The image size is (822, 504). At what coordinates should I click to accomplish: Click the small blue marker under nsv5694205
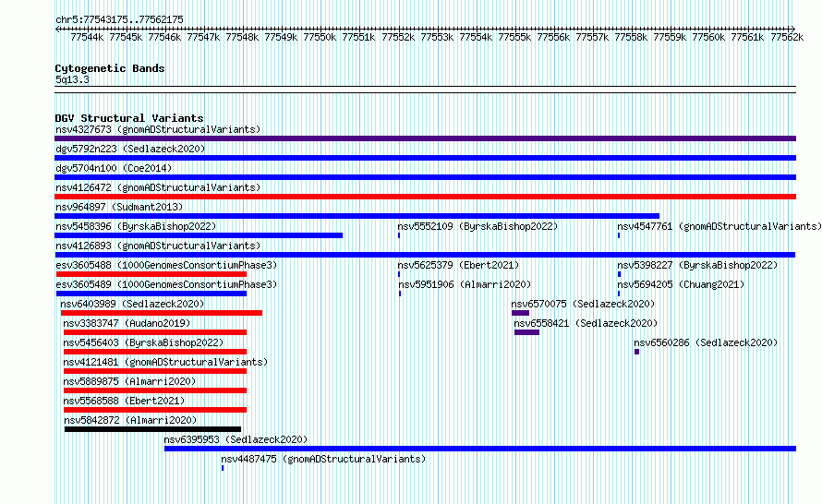click(x=619, y=294)
